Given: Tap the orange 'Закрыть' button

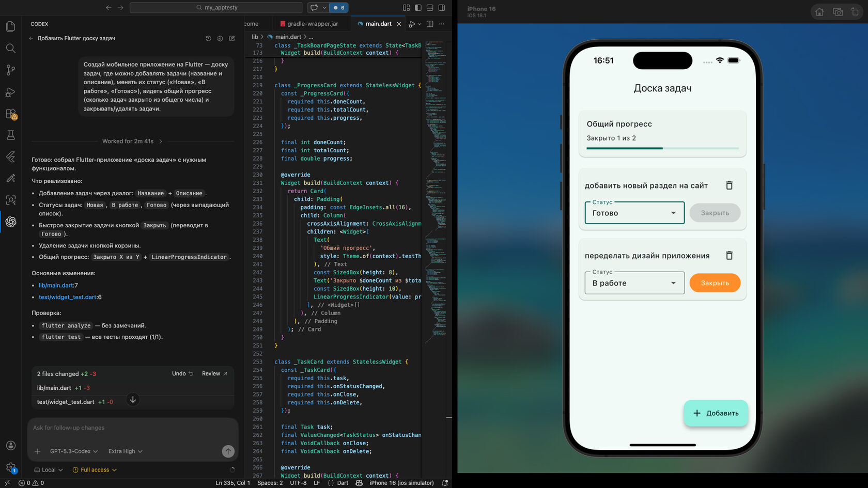Looking at the screenshot, I should [715, 283].
